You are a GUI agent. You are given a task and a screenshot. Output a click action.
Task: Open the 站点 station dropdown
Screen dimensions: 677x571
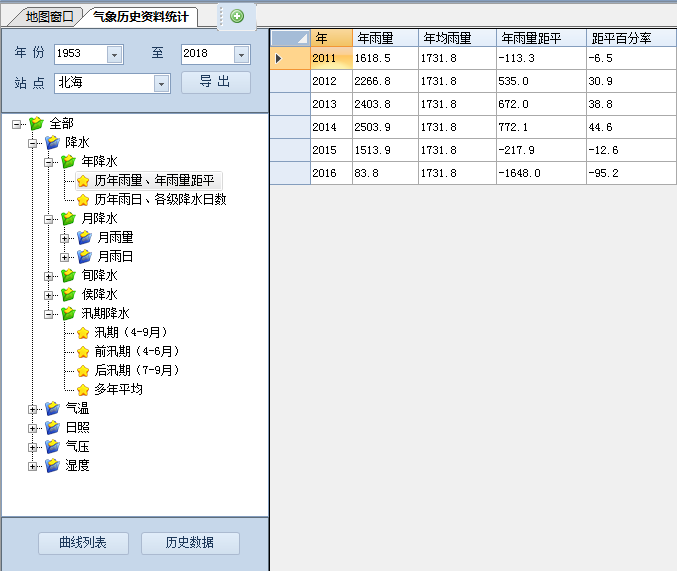pos(161,83)
